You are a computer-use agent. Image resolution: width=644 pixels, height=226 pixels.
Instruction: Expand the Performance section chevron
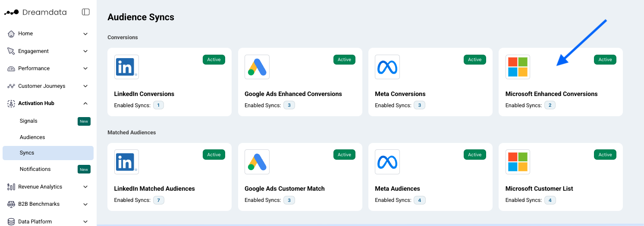pos(85,68)
